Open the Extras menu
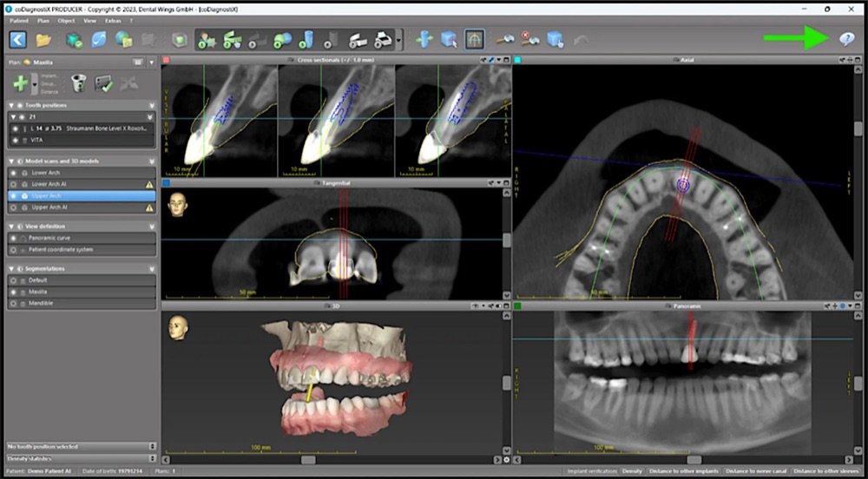 [x=113, y=21]
